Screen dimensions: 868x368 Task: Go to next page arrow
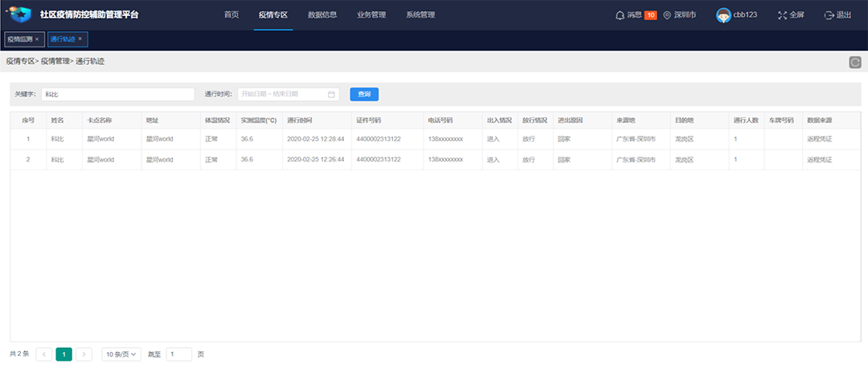coord(84,354)
